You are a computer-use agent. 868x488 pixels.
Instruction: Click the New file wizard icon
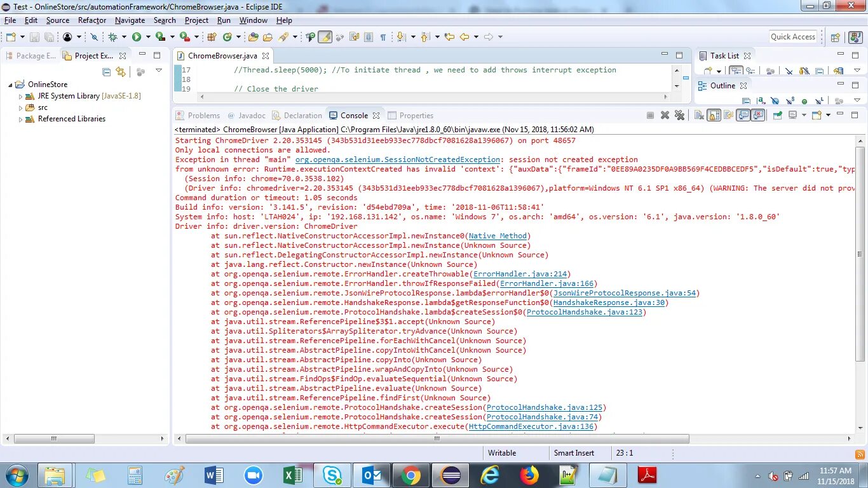click(10, 37)
